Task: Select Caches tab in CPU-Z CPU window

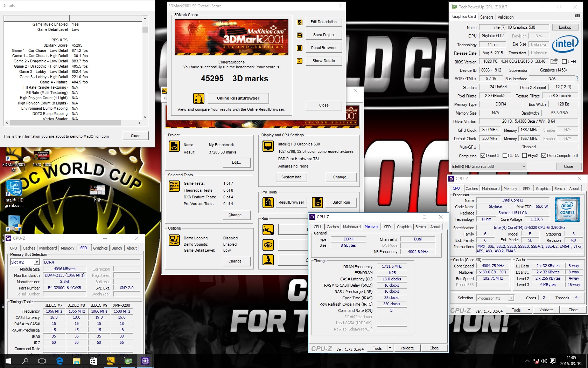Action: point(471,189)
